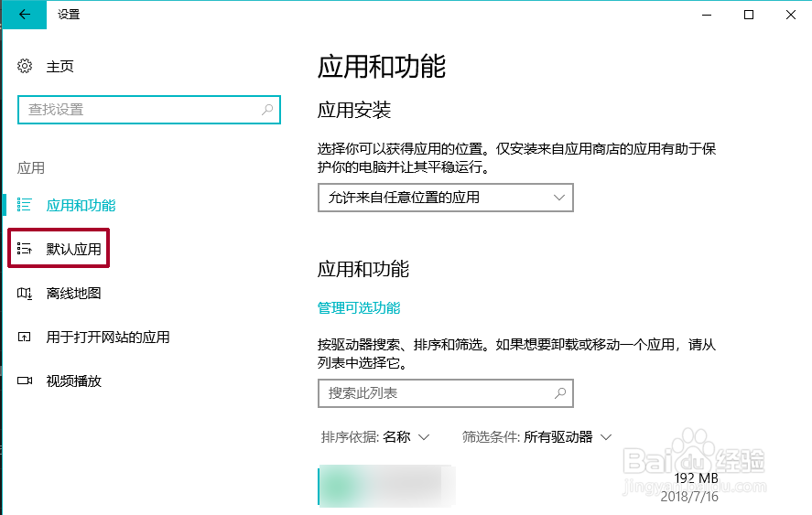Click the back arrow button
The height and width of the screenshot is (515, 812).
tap(24, 15)
